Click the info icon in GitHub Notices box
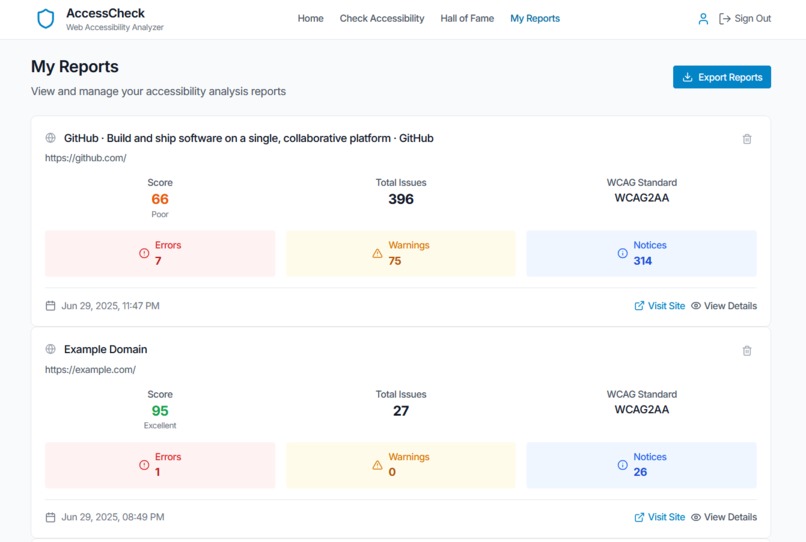 (x=622, y=253)
